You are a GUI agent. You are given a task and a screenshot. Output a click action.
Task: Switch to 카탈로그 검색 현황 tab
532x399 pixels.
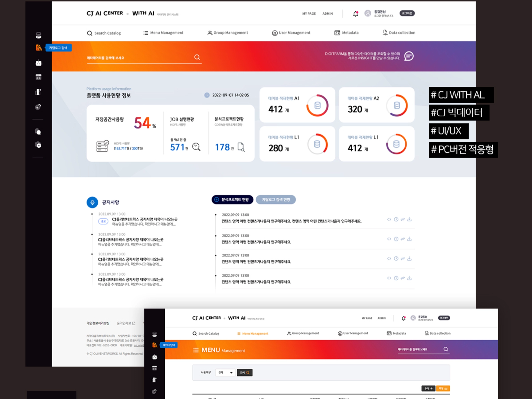tap(276, 199)
